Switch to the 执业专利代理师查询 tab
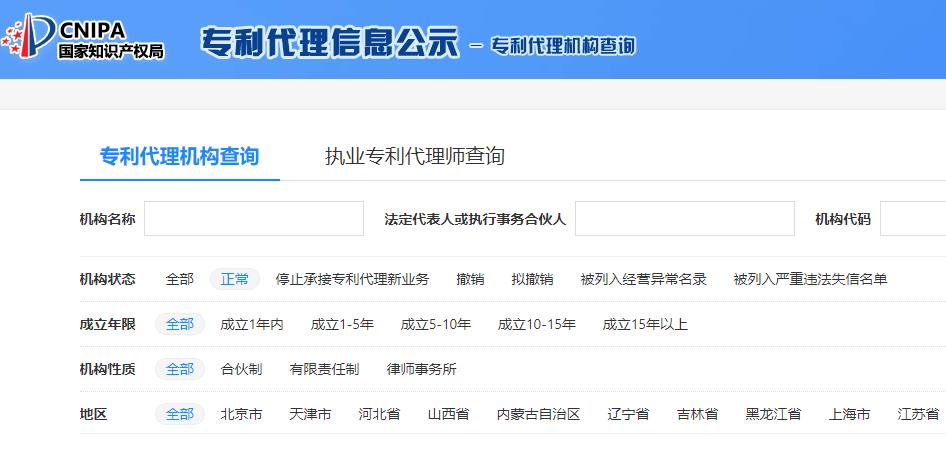The width and height of the screenshot is (946, 461). [x=414, y=156]
